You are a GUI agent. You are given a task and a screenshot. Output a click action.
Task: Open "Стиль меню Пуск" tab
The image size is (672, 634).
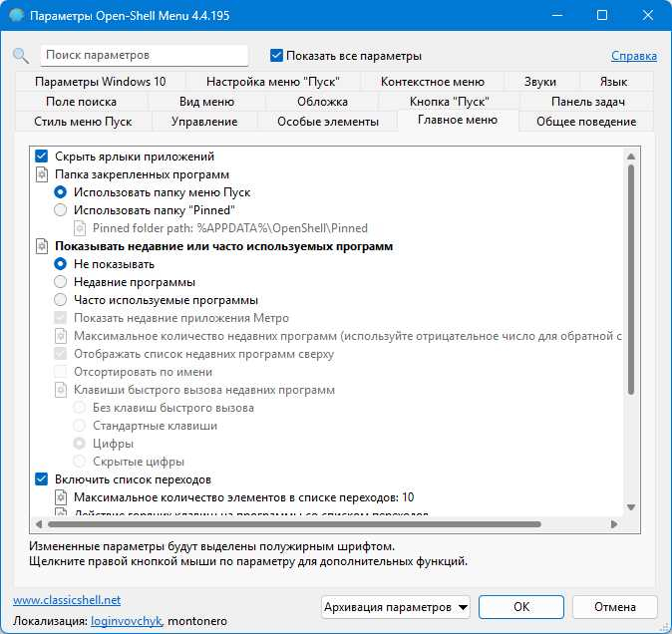(x=83, y=122)
